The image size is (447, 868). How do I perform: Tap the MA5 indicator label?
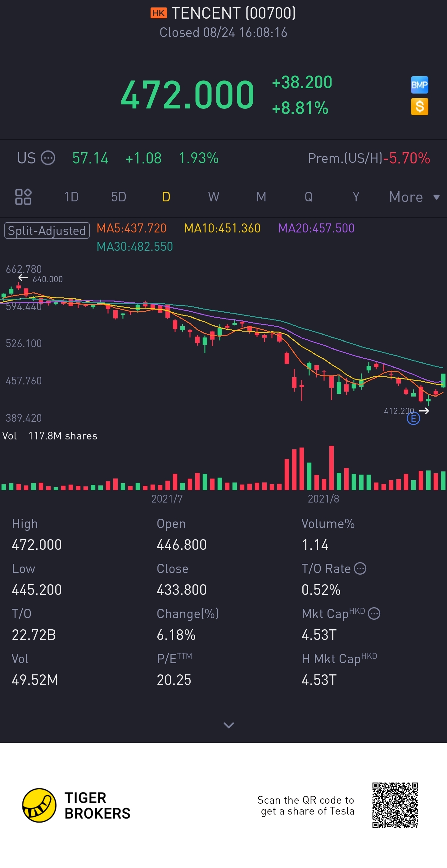tap(132, 228)
